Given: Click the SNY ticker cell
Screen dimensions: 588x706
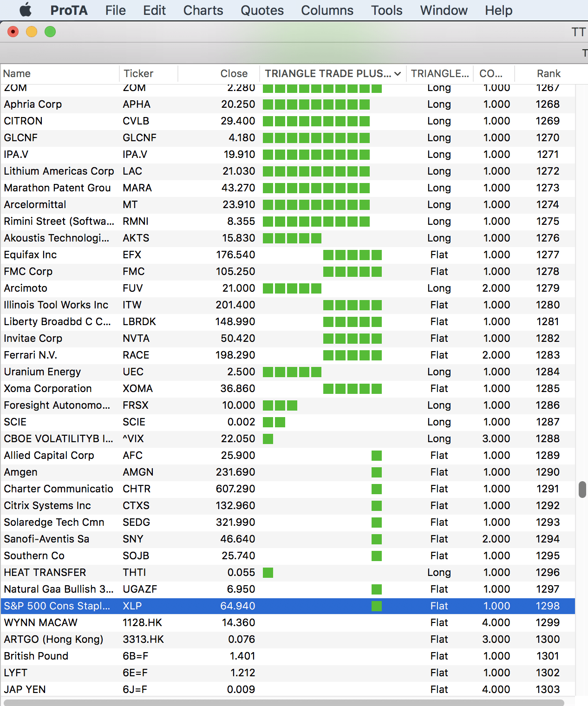Looking at the screenshot, I should pos(133,539).
